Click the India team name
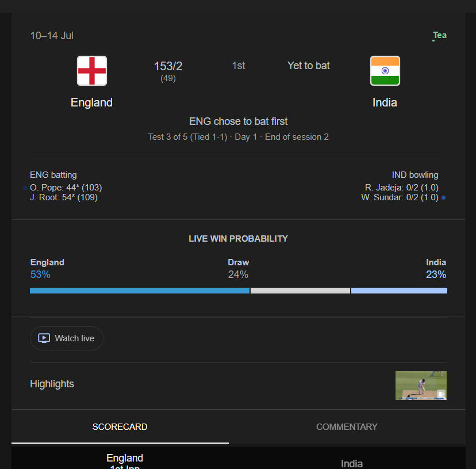476x469 pixels. pyautogui.click(x=385, y=102)
